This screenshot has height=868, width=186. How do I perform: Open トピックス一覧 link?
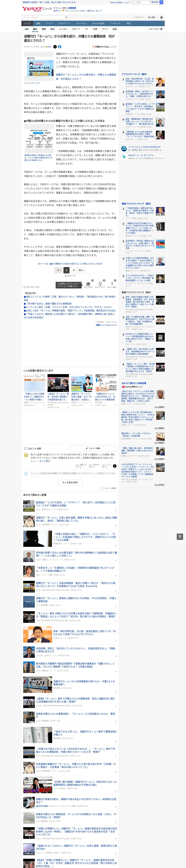click(155, 29)
